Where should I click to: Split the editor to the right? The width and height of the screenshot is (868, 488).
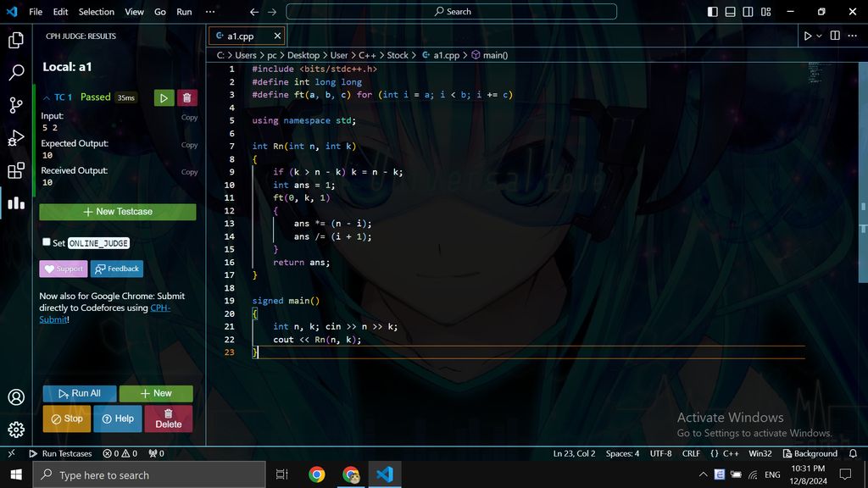835,36
